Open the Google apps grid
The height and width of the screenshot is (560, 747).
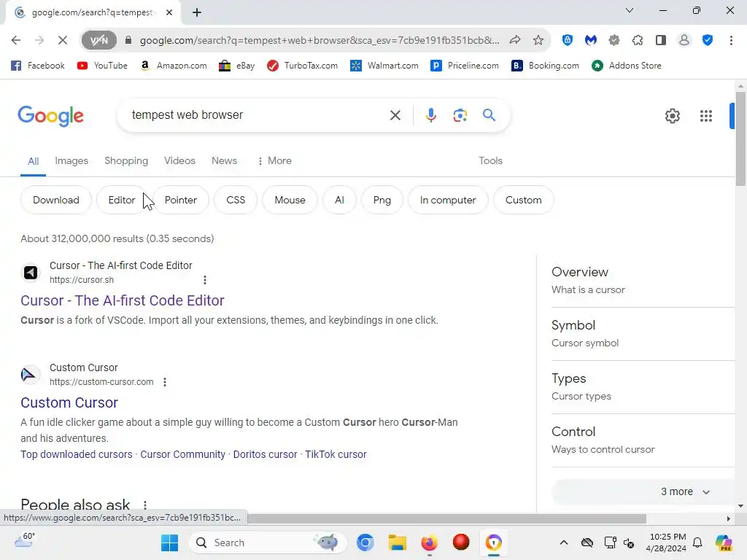pos(706,116)
